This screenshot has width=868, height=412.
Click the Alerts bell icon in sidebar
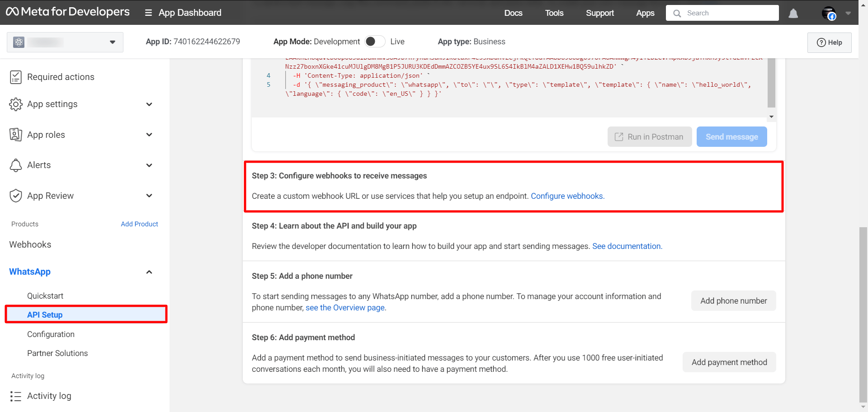[16, 165]
